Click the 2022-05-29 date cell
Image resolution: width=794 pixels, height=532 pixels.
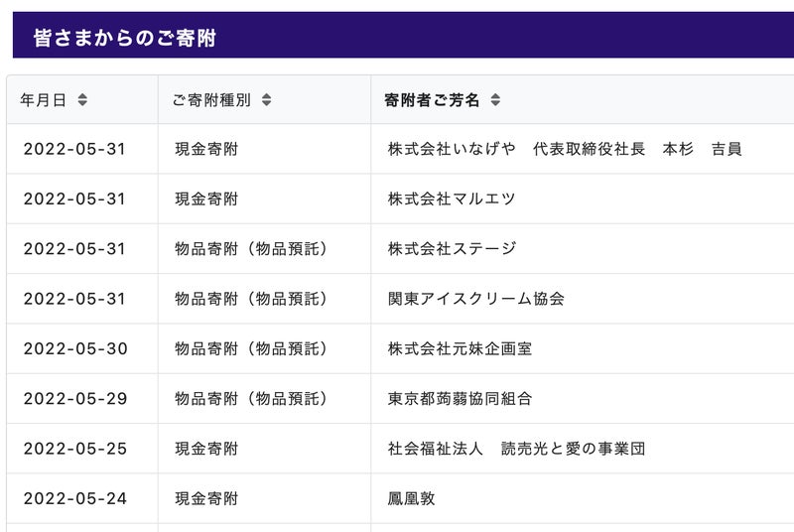click(x=75, y=399)
